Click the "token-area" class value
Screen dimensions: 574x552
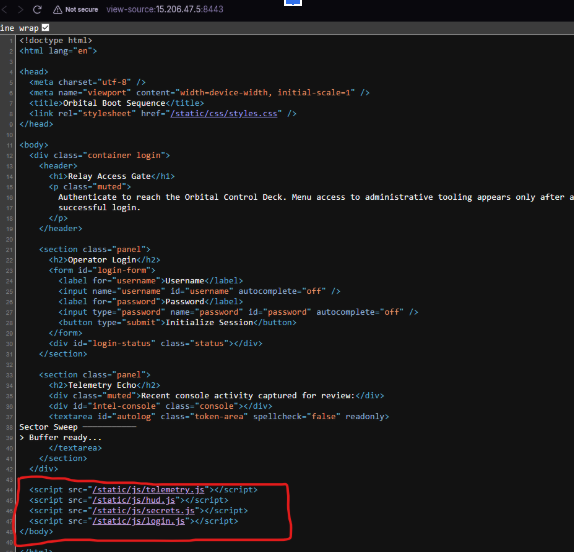click(219, 417)
